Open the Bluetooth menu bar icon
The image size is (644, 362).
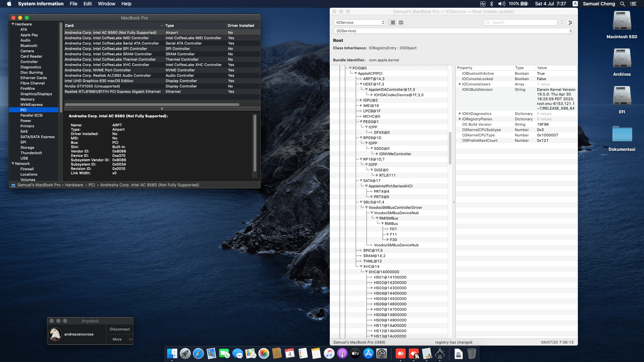(491, 4)
